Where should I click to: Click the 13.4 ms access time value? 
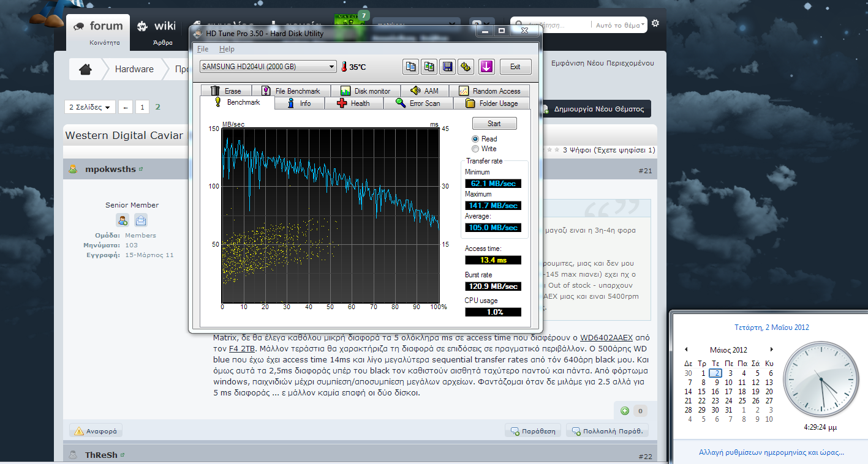[x=493, y=260]
